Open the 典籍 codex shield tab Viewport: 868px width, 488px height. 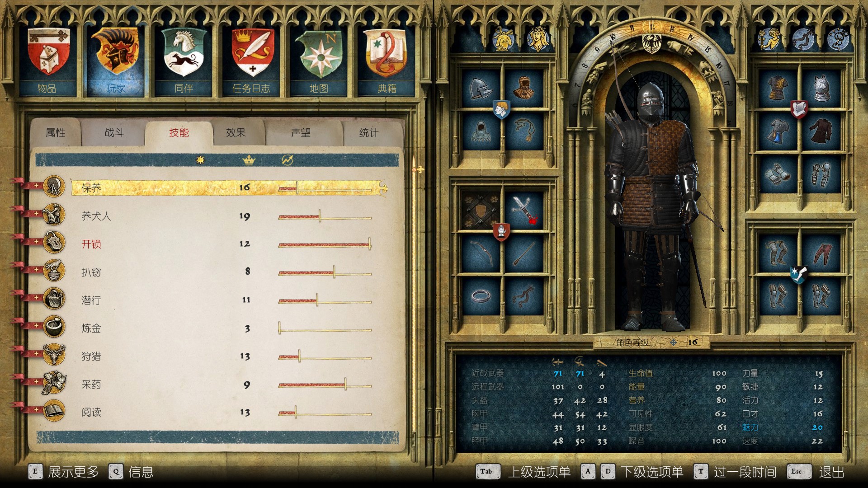(x=387, y=60)
